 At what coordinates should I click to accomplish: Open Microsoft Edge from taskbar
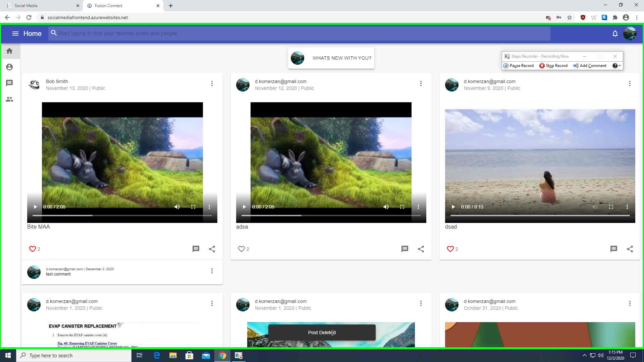pos(157,355)
